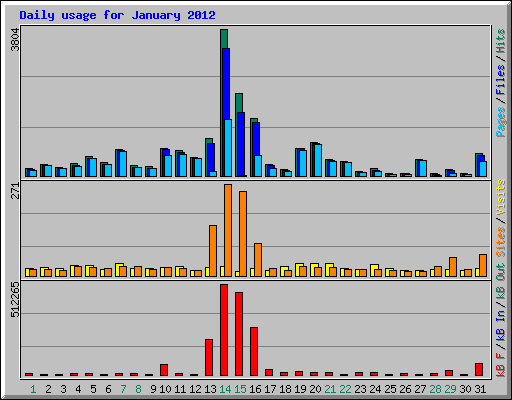This screenshot has height=400, width=512.
Task: Select day 28 on the x-axis
Action: point(435,389)
